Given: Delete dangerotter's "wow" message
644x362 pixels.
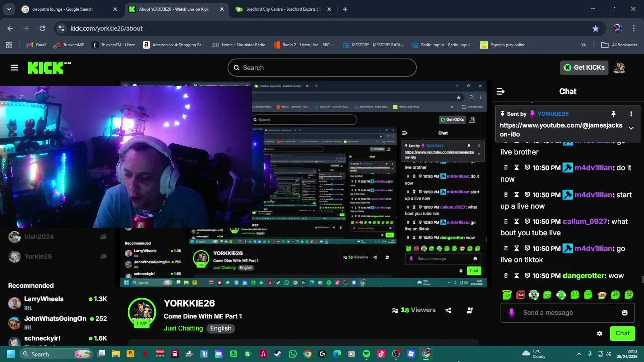Looking at the screenshot, I should (x=506, y=276).
